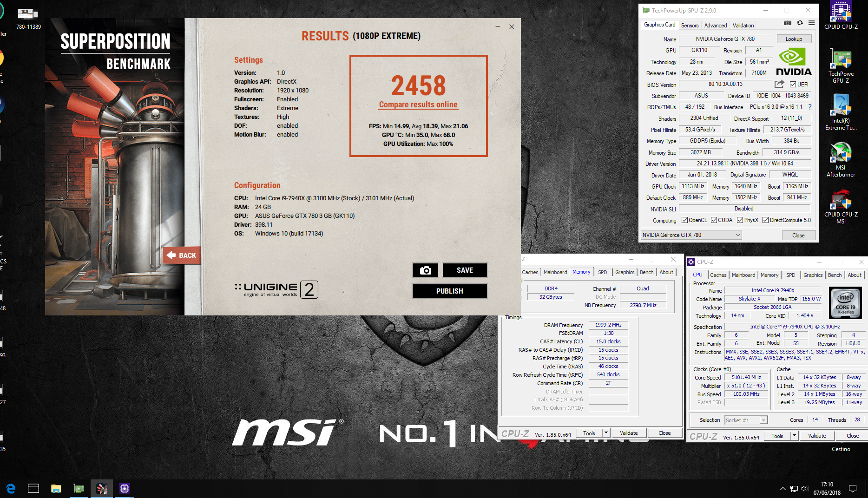
Task: Click Tools button in the left CPU-Z window
Action: (589, 433)
